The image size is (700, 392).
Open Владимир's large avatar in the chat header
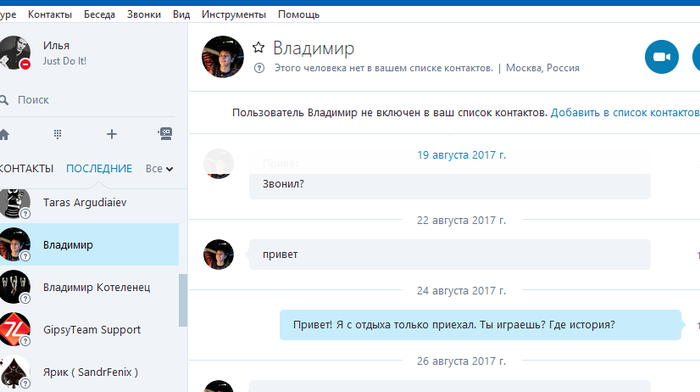click(222, 57)
